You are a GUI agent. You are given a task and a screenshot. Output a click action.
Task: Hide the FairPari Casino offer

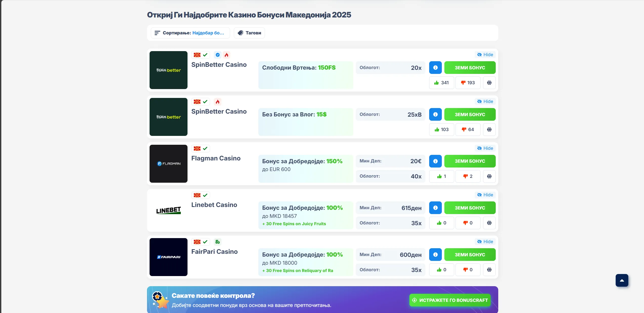tap(485, 242)
